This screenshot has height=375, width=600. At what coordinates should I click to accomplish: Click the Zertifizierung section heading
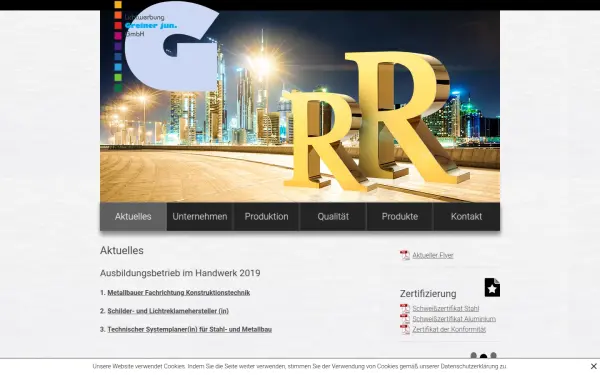click(428, 293)
